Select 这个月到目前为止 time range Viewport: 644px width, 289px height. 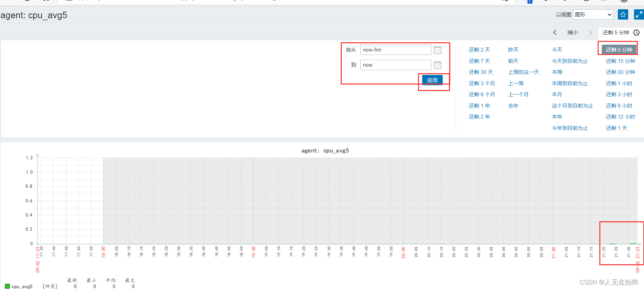point(573,105)
